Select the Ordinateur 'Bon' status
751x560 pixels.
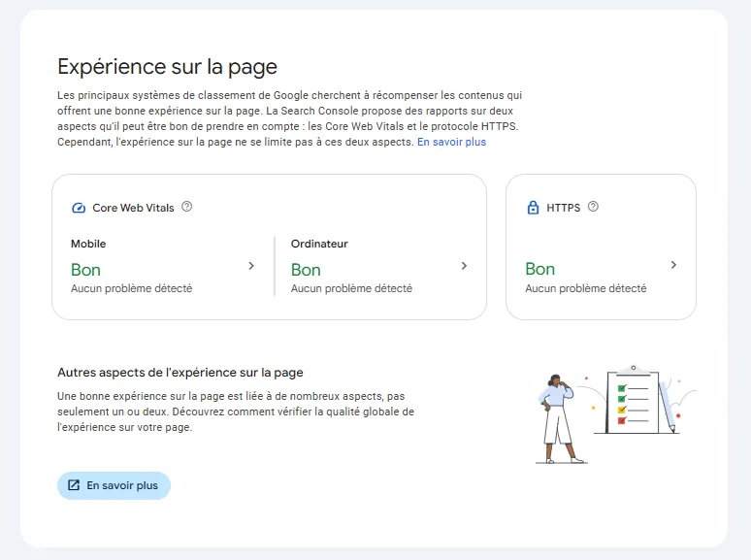306,270
